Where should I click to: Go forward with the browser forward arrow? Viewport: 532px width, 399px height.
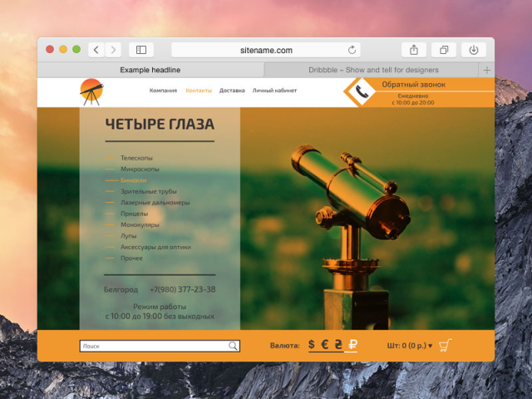tap(113, 50)
